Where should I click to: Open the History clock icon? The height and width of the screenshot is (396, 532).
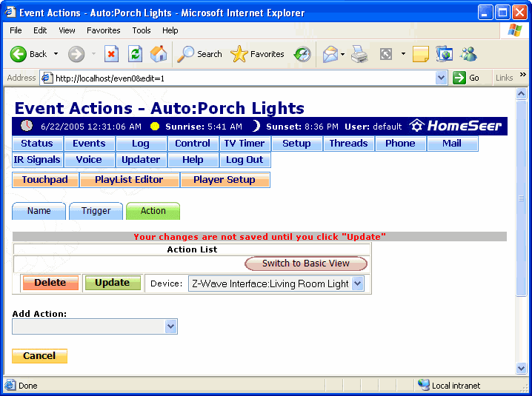(302, 54)
